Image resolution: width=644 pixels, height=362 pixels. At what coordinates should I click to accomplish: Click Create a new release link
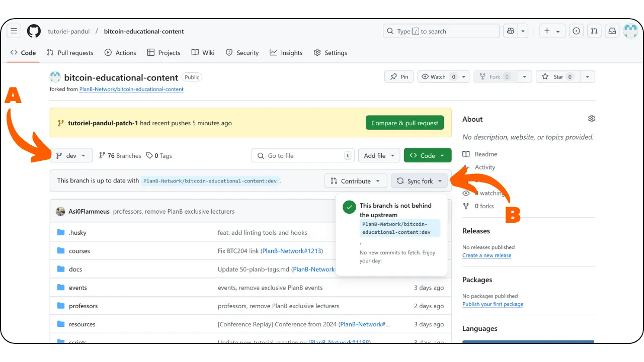pyautogui.click(x=487, y=255)
